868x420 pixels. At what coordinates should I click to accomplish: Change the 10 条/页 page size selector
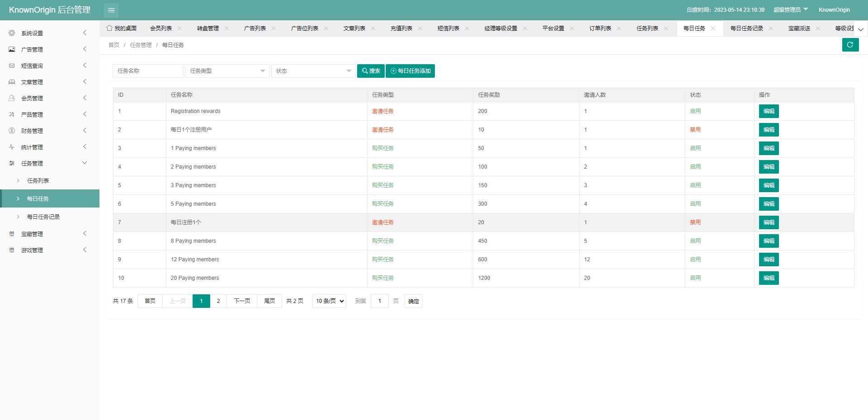pos(329,301)
